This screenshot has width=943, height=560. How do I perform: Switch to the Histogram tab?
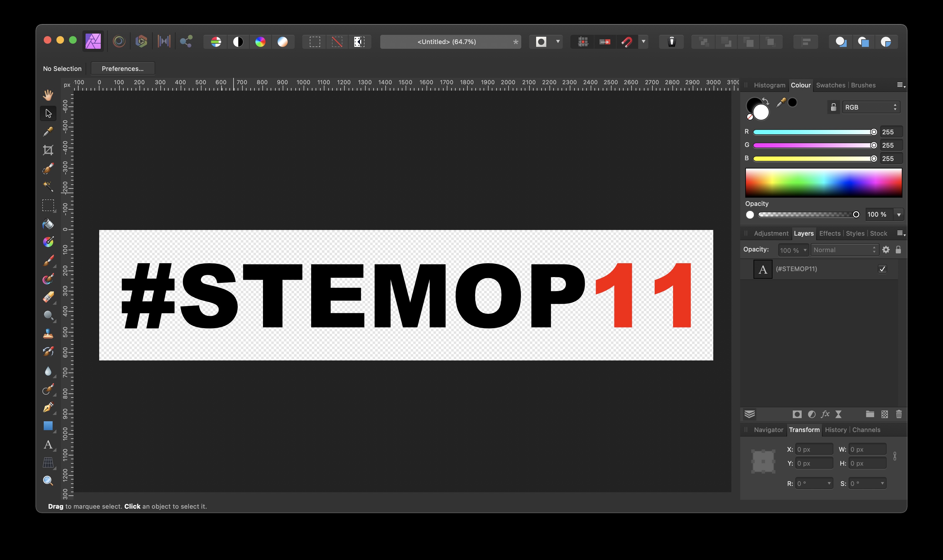coord(769,85)
